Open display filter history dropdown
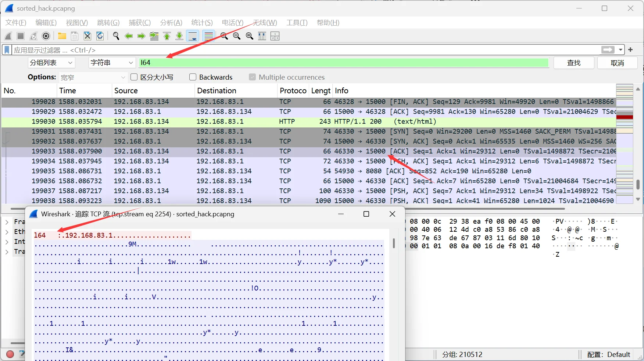The width and height of the screenshot is (644, 361). coord(621,50)
